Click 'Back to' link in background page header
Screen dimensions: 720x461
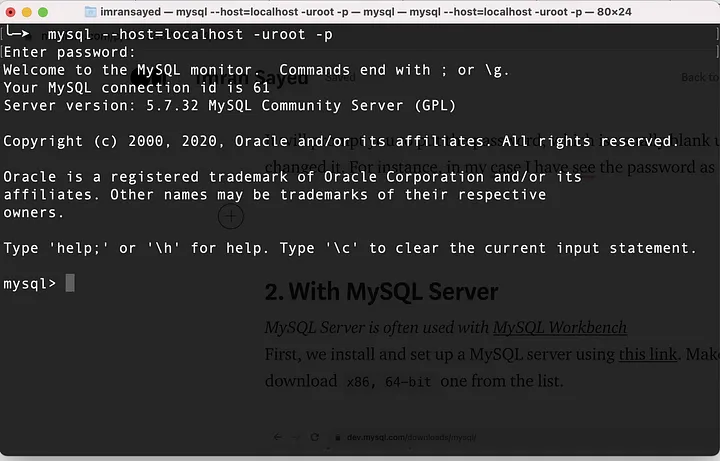(700, 77)
